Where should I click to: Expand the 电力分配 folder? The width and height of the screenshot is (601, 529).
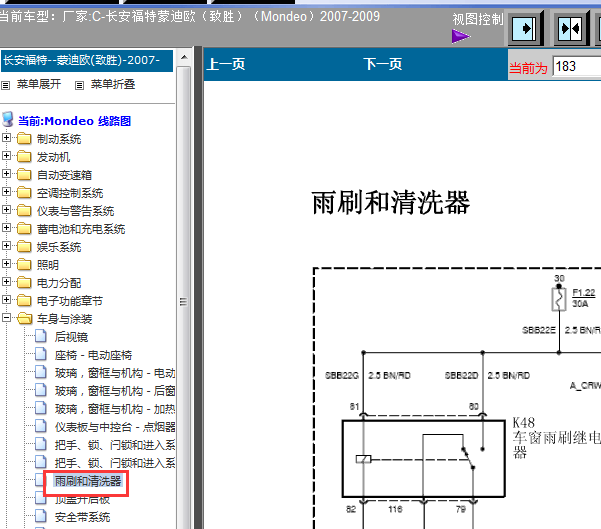(x=6, y=281)
